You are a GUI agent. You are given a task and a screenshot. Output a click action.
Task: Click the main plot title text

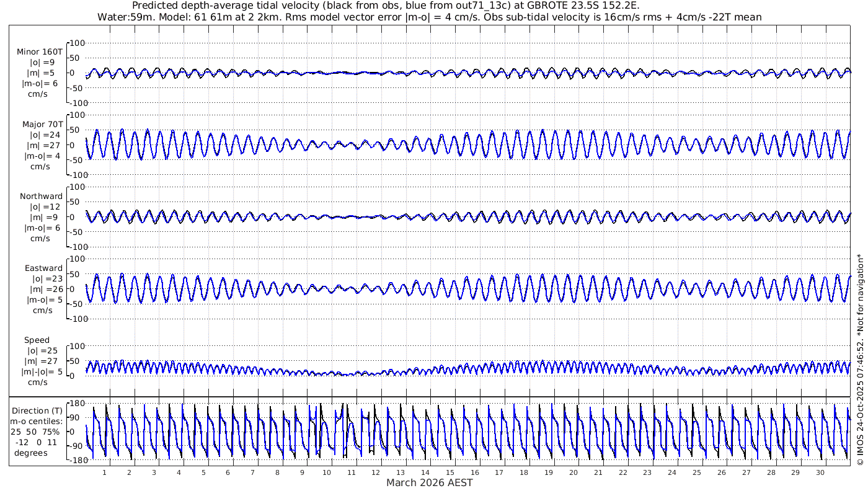386,6
